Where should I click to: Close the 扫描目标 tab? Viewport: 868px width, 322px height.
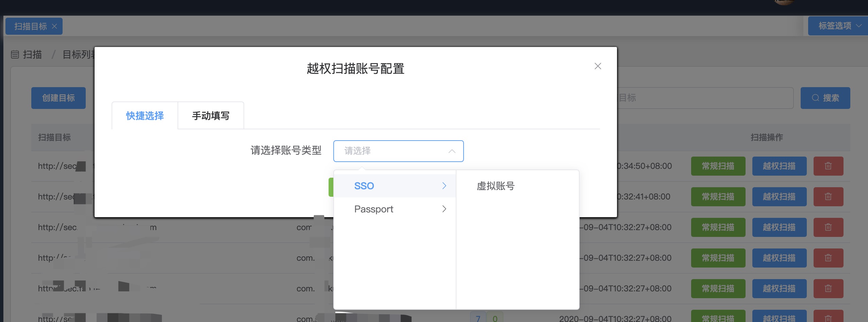(x=54, y=26)
